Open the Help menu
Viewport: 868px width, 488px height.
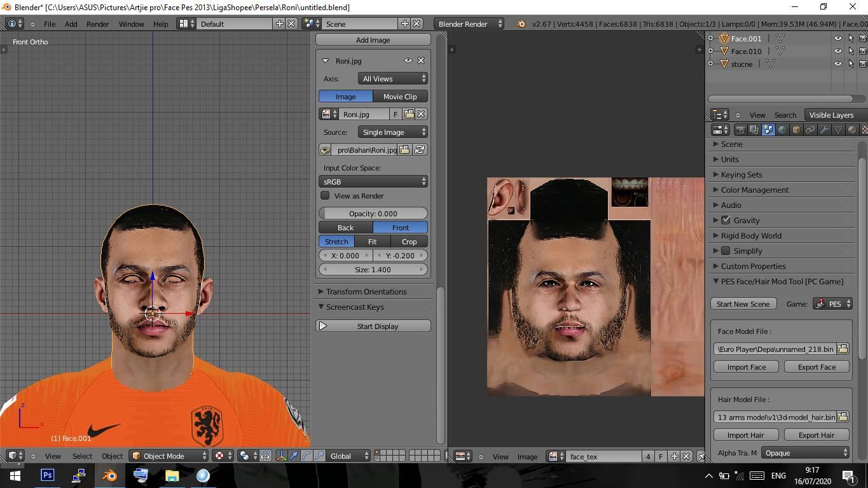pos(160,24)
